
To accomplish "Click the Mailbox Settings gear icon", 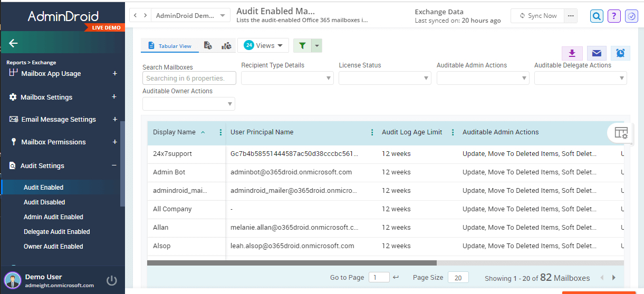I will pyautogui.click(x=13, y=97).
